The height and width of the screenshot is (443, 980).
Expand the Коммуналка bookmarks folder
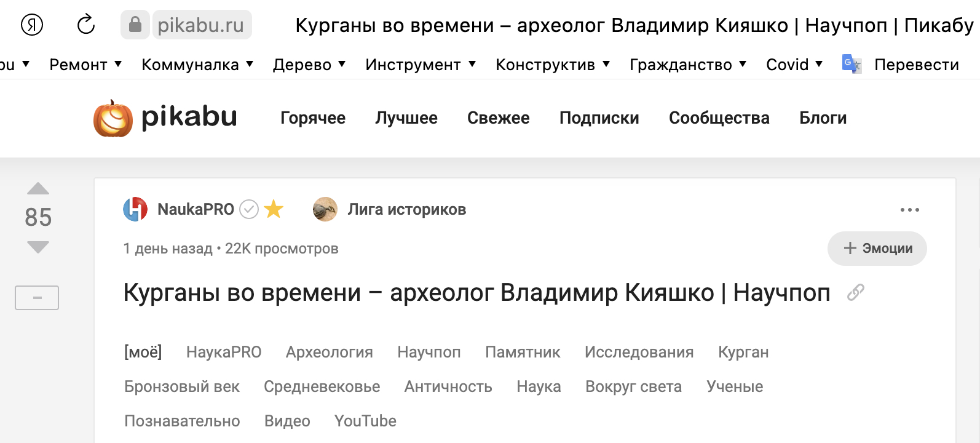[x=197, y=65]
